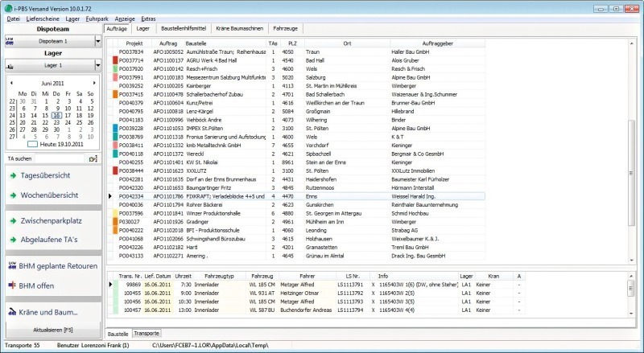Click the green arrow icon beside Tagesübersicht
644x353 pixels.
click(13, 175)
